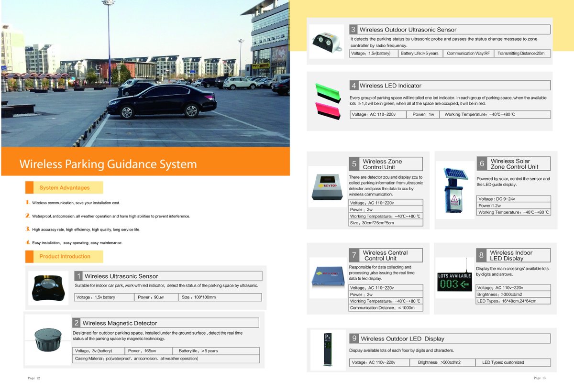The image size is (574, 392).
Task: Click the 'LED Types: 16*48cm,24*64cm' cell
Action: tap(513, 301)
